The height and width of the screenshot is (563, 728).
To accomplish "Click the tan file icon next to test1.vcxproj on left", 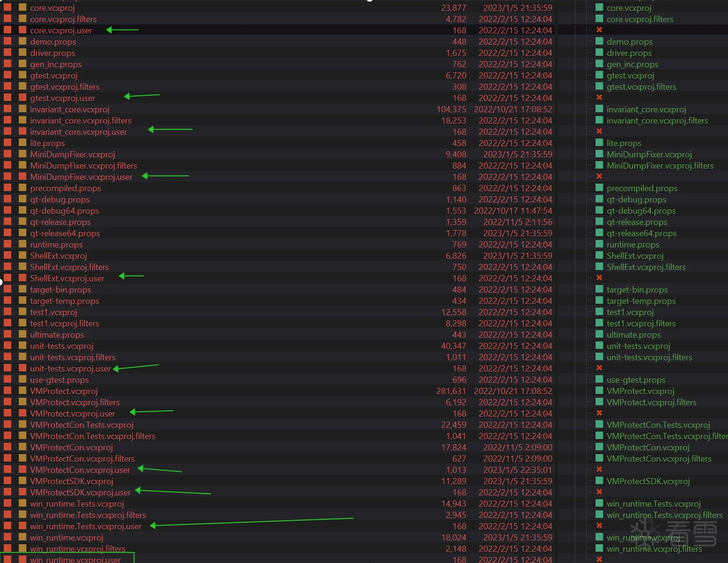I will click(23, 312).
